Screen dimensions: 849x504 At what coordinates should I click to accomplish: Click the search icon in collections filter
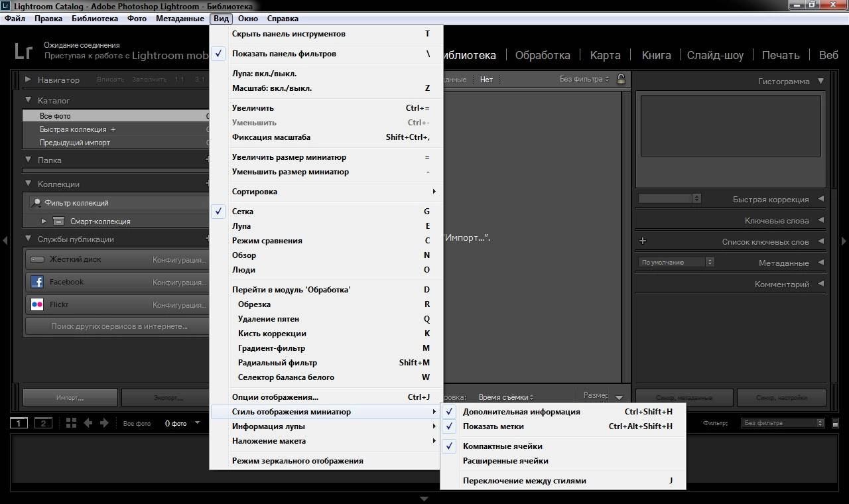point(37,203)
